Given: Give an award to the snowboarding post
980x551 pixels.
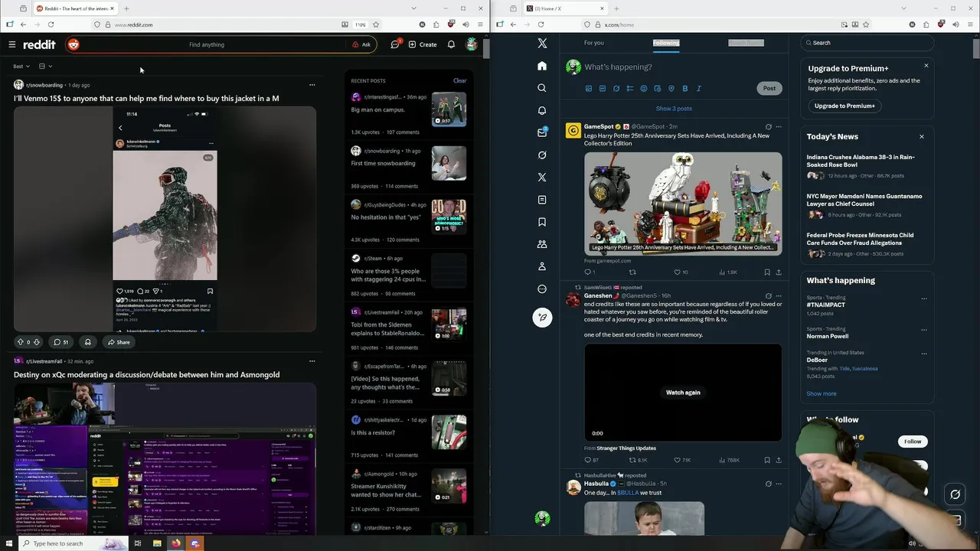Looking at the screenshot, I should coord(87,342).
